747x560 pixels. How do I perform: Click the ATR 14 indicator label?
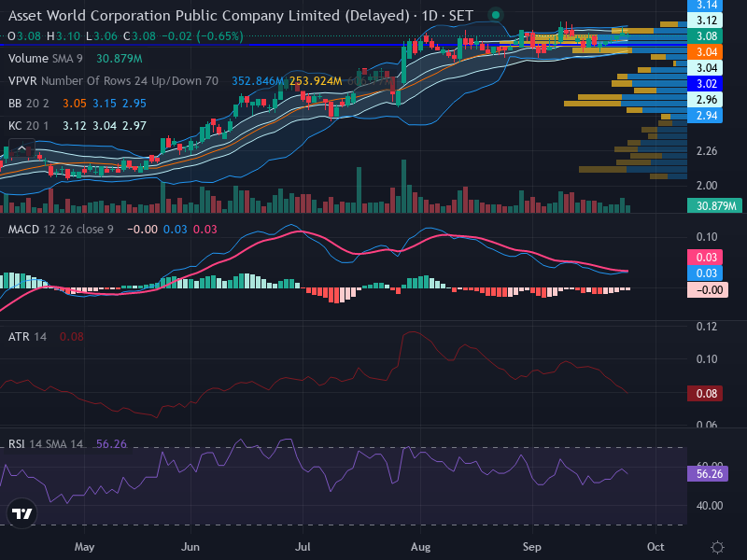coord(27,337)
